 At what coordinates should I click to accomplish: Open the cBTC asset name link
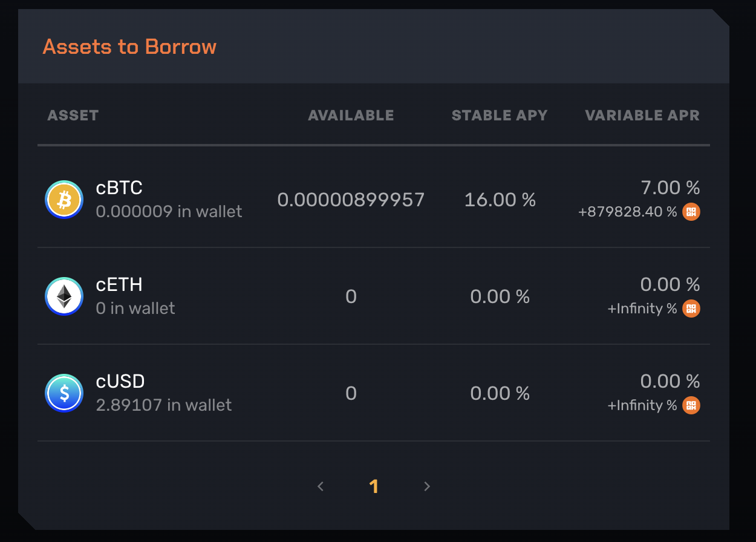click(x=119, y=188)
